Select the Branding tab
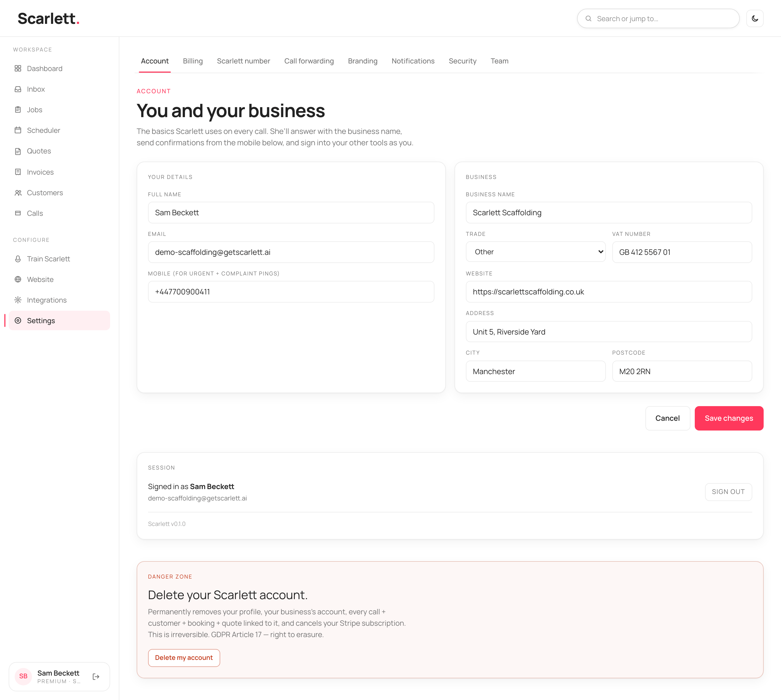The width and height of the screenshot is (781, 700). coord(363,61)
